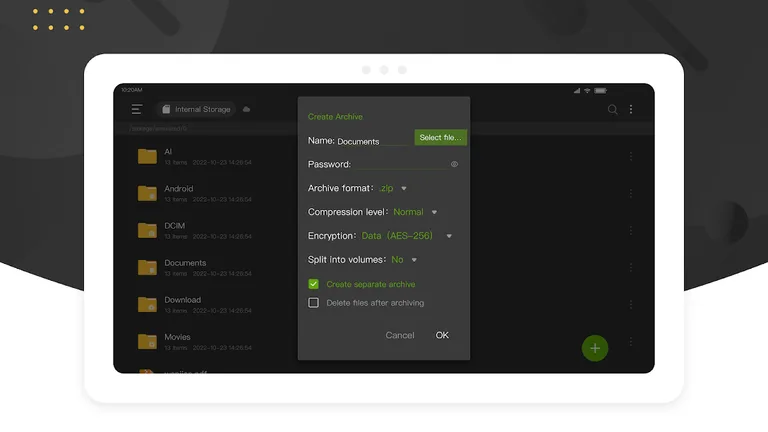Open more options for Download folder
This screenshot has width=768, height=432.
[631, 305]
